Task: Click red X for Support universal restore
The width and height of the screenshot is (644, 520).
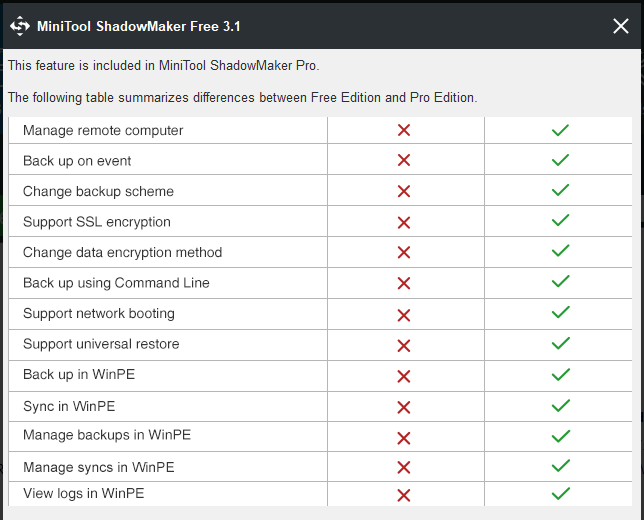Action: (x=404, y=346)
